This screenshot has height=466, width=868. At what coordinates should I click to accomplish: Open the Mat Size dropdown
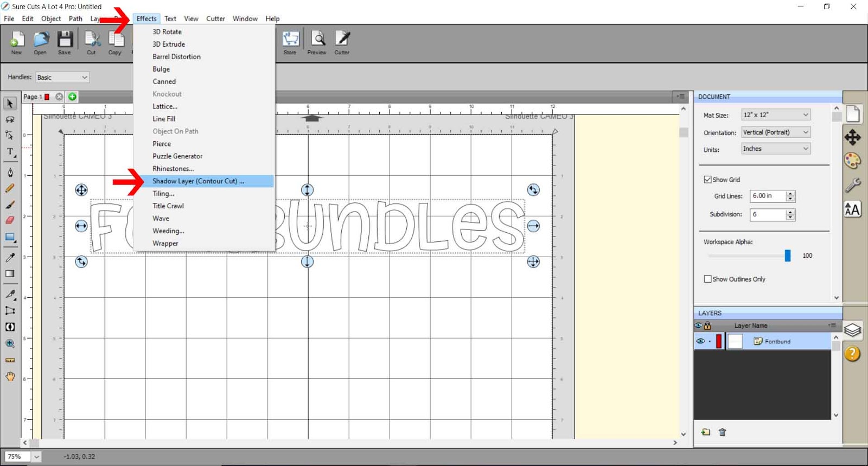click(x=776, y=115)
